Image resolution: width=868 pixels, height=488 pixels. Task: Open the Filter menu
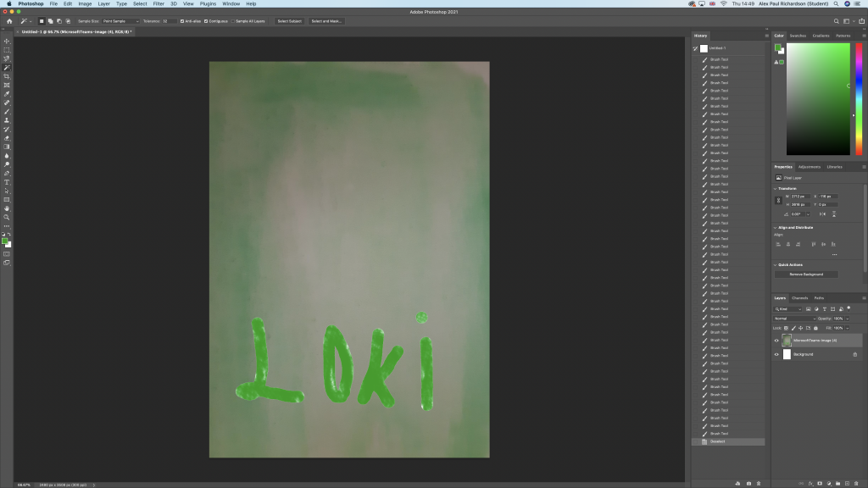[x=159, y=4]
